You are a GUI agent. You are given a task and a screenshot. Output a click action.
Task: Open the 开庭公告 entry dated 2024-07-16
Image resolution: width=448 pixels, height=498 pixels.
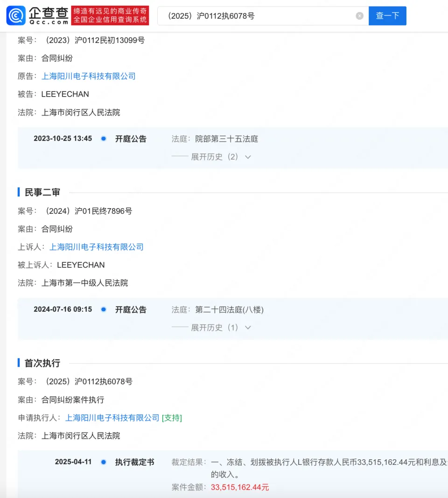[x=131, y=309]
